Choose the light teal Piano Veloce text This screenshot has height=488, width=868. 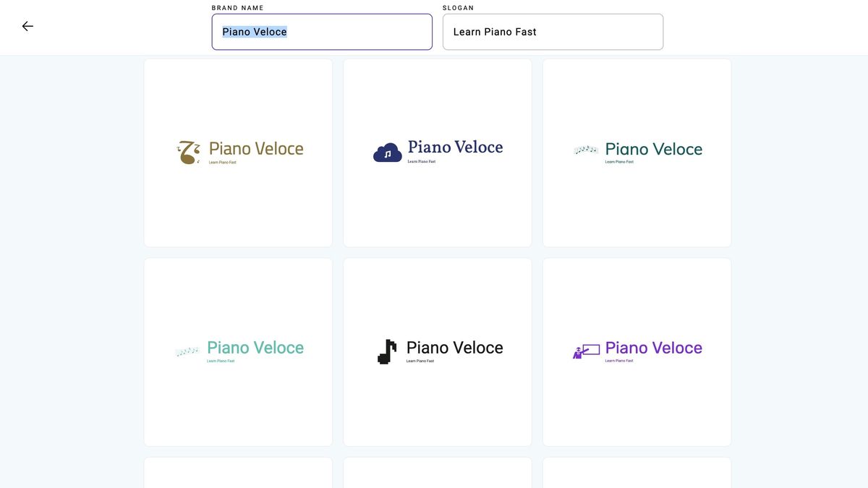(x=255, y=348)
